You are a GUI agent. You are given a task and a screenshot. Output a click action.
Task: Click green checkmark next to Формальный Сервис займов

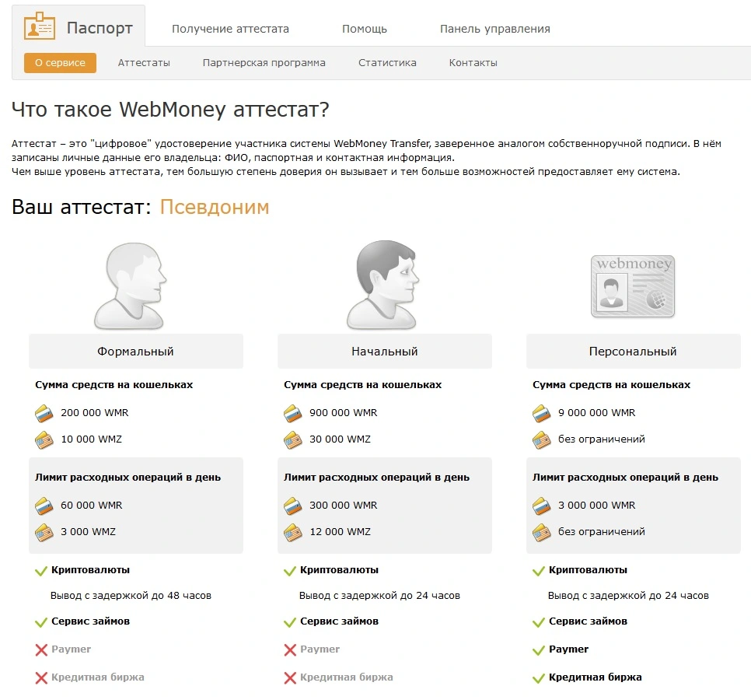coord(41,622)
